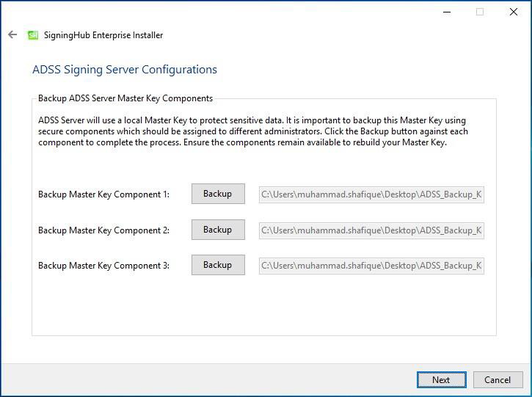
Task: Proceed with the Next button
Action: (442, 379)
